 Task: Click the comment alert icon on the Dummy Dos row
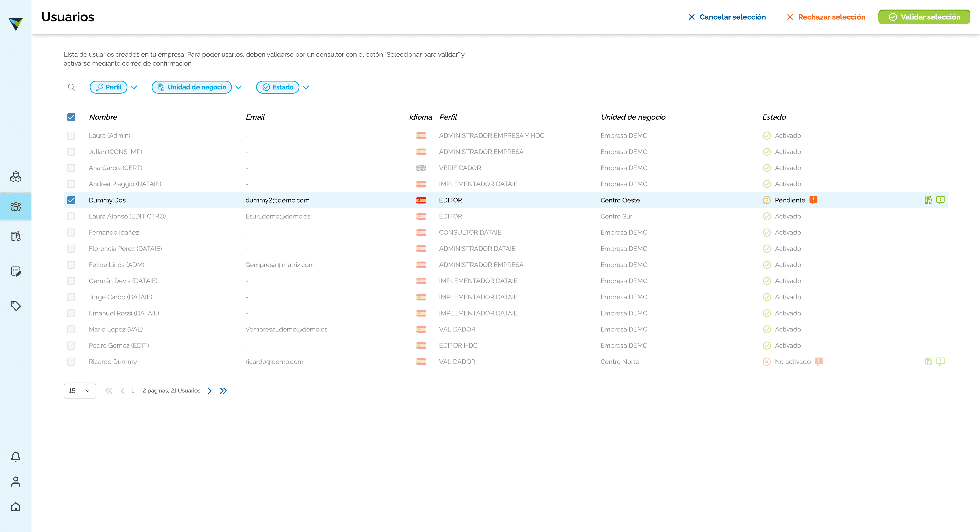coord(940,200)
